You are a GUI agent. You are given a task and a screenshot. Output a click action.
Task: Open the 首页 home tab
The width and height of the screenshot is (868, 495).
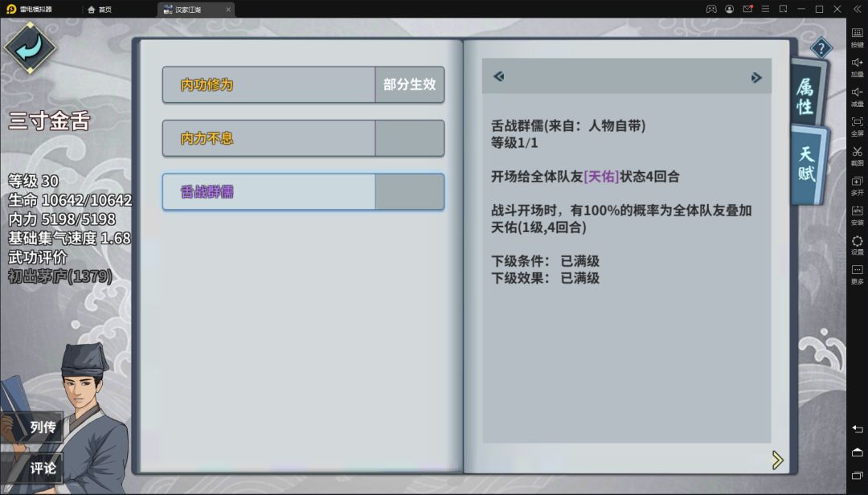pos(100,10)
